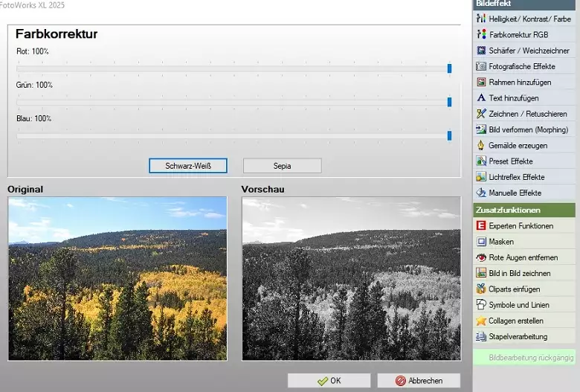Click the Grün slider handle
Image resolution: width=580 pixels, height=392 pixels.
point(449,102)
